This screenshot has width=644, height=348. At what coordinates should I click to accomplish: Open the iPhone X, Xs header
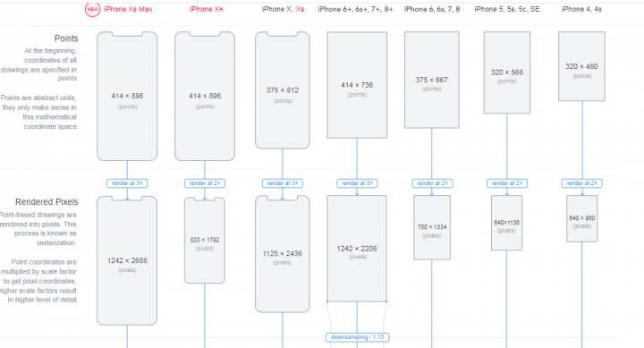point(283,9)
